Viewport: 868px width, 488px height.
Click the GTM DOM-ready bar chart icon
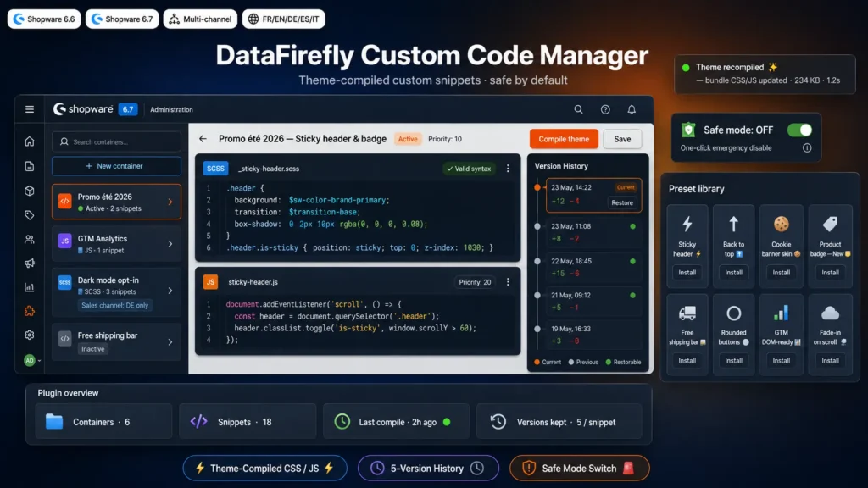781,313
